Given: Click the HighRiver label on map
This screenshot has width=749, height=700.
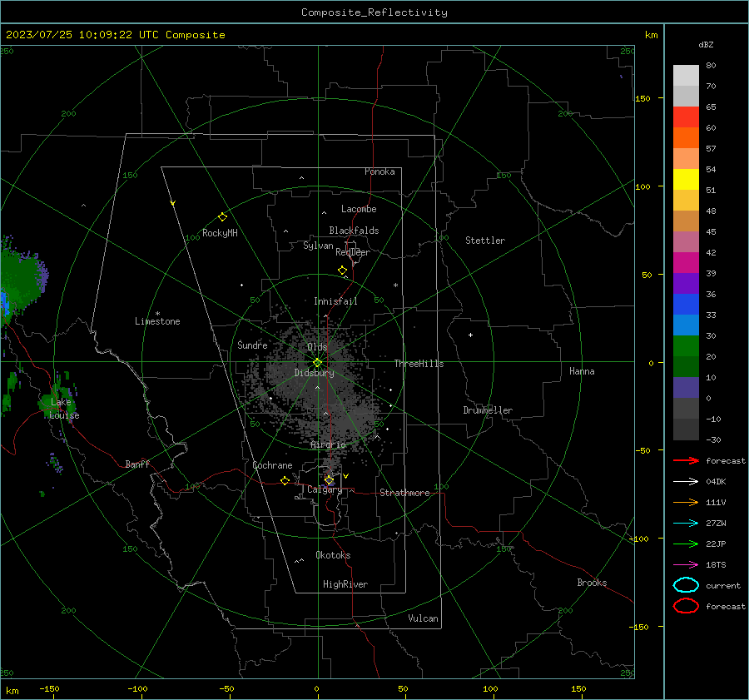Looking at the screenshot, I should [345, 584].
